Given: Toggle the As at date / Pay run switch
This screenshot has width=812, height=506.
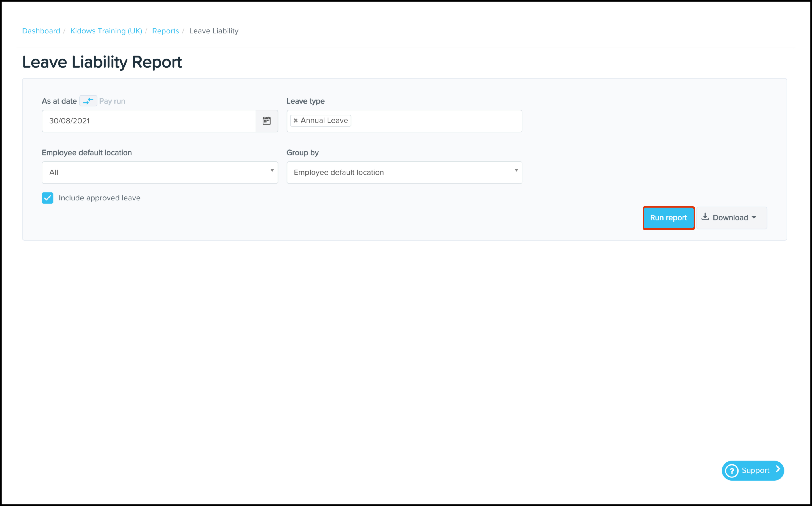Looking at the screenshot, I should pyautogui.click(x=88, y=101).
